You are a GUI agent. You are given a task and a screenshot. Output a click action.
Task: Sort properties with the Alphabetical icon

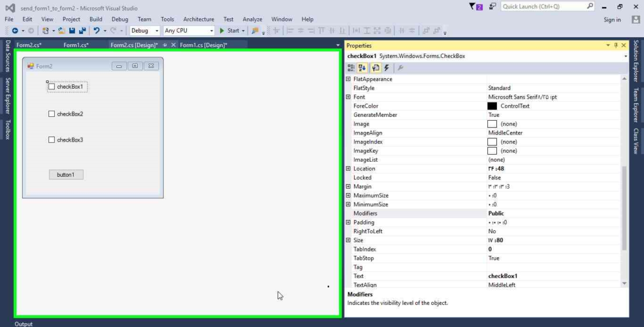coord(363,68)
